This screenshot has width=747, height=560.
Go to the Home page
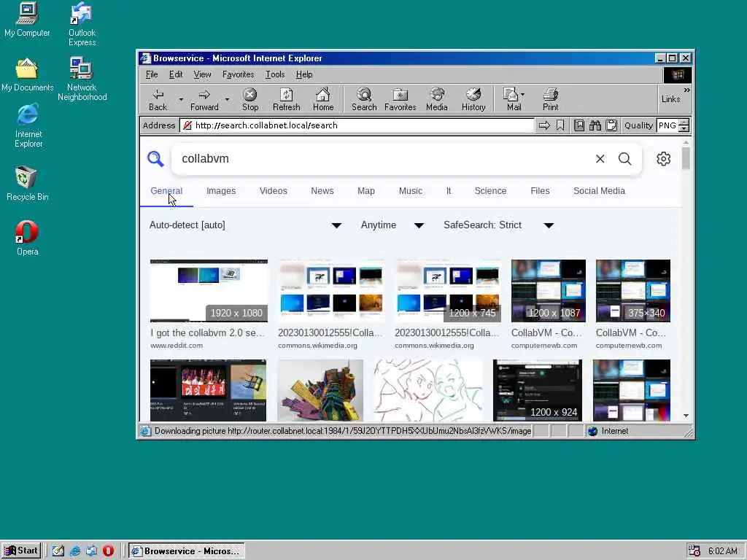pyautogui.click(x=323, y=99)
